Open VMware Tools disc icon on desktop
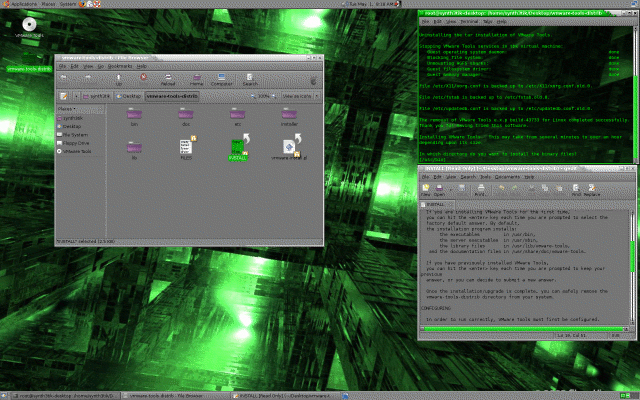This screenshot has width=640, height=400. click(x=29, y=28)
